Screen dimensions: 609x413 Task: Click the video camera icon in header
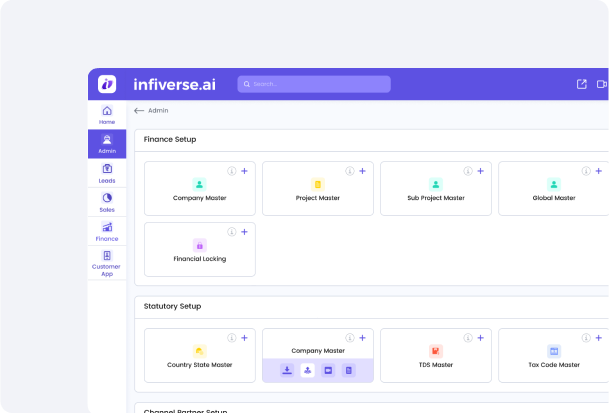tap(602, 84)
